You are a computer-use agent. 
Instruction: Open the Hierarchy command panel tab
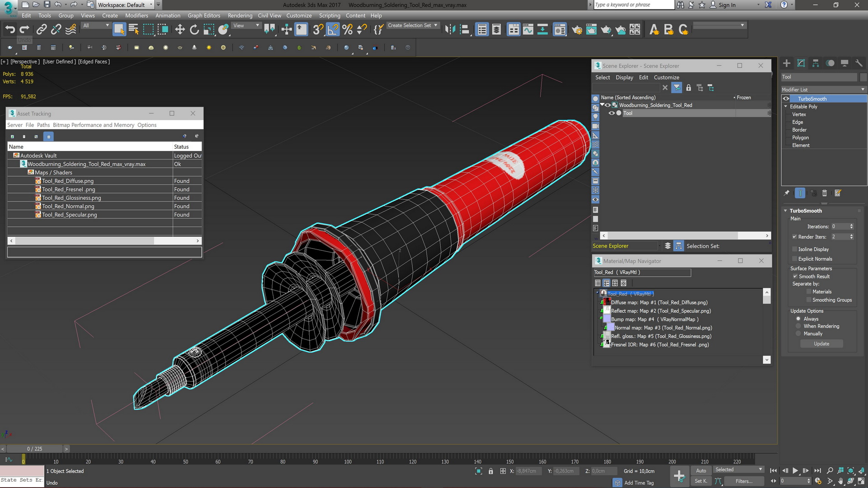pos(816,63)
